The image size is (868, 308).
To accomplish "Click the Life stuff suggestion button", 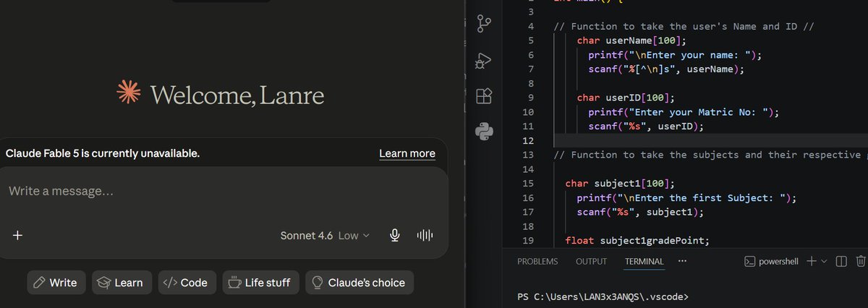I will click(260, 283).
